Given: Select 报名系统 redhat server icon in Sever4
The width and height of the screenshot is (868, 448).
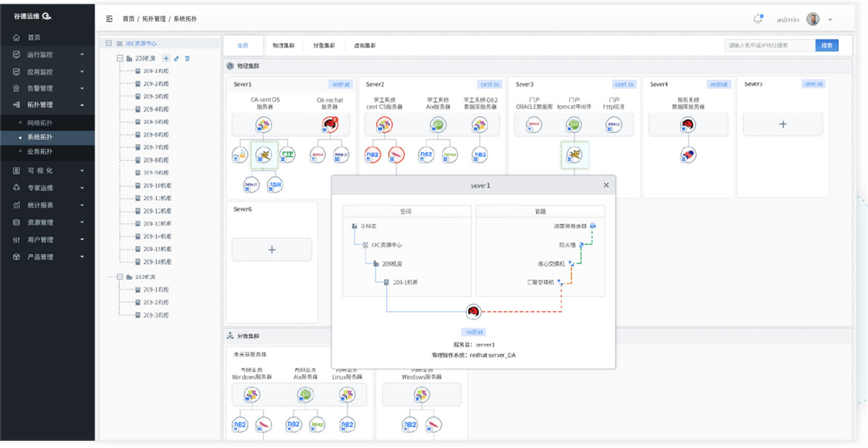Looking at the screenshot, I should [x=688, y=125].
